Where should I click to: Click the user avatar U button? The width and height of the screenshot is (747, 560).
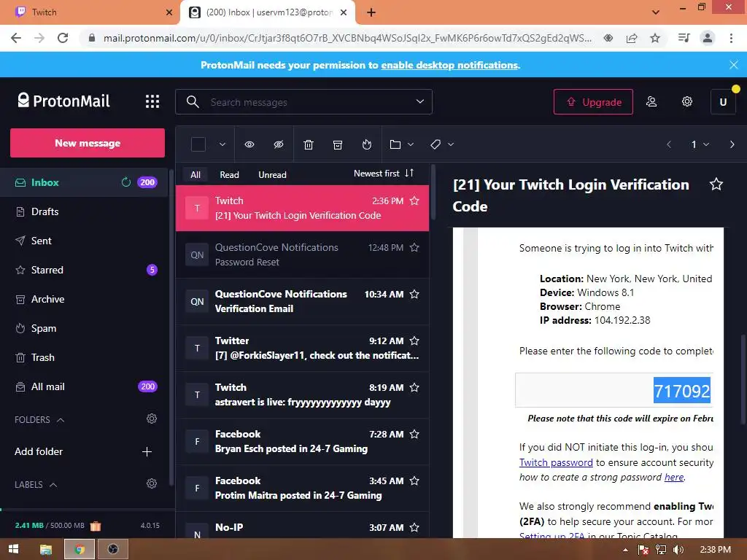coord(723,101)
